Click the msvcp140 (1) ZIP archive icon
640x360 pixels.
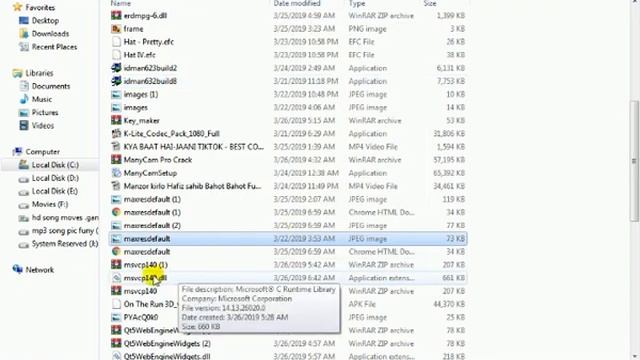(116, 264)
